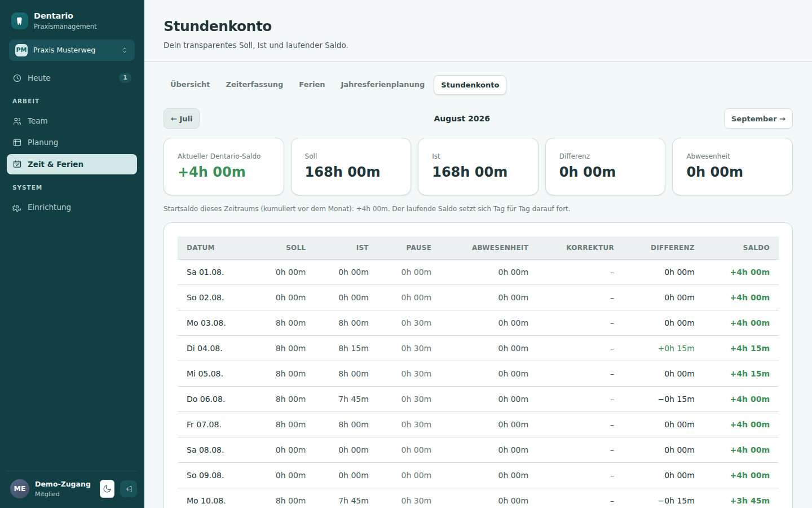Select the row date Sa 01.08.
The height and width of the screenshot is (508, 812).
point(205,272)
